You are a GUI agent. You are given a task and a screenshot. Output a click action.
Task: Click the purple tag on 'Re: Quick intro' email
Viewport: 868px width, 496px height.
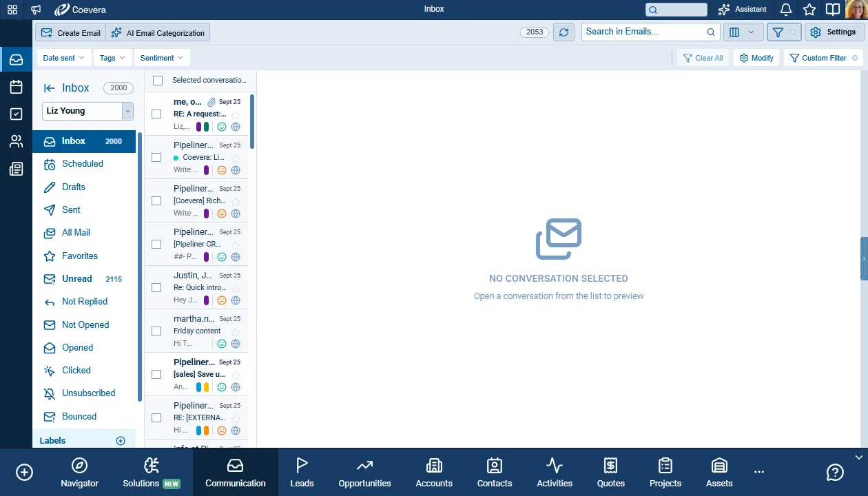206,300
